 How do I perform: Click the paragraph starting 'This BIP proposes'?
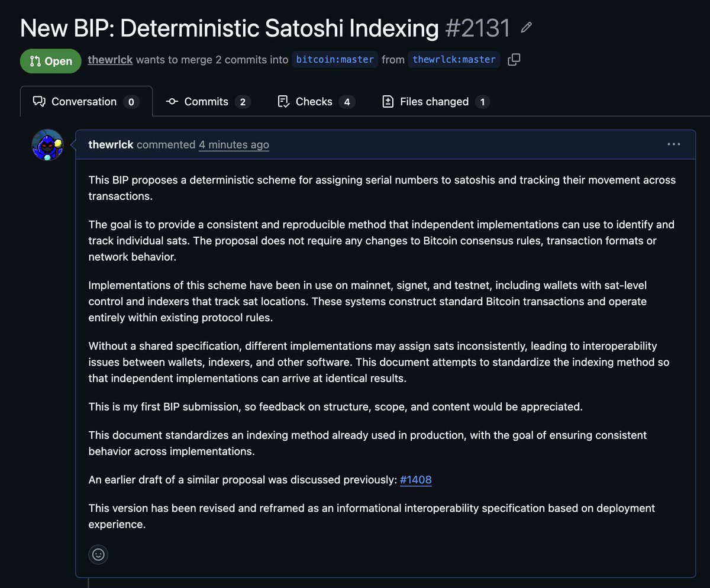382,188
